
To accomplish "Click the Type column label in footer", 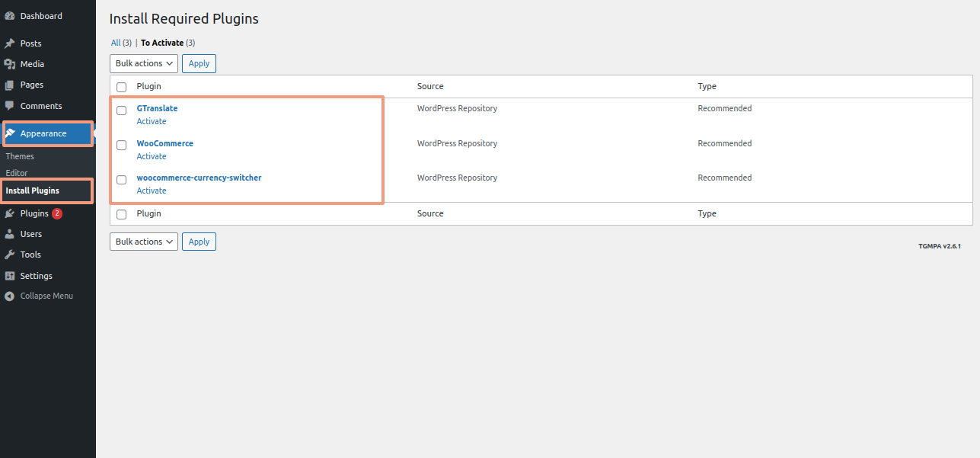I will point(707,213).
